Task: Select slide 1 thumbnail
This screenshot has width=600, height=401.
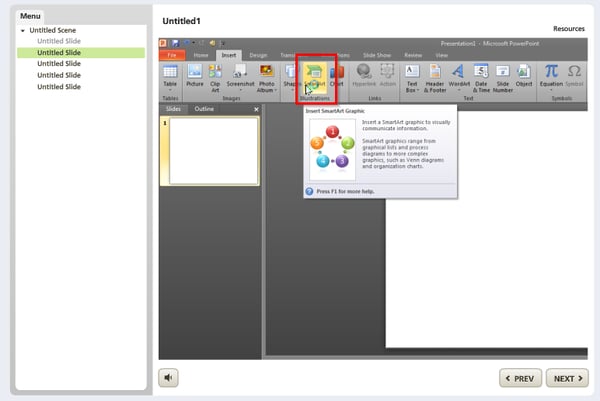Action: point(214,151)
